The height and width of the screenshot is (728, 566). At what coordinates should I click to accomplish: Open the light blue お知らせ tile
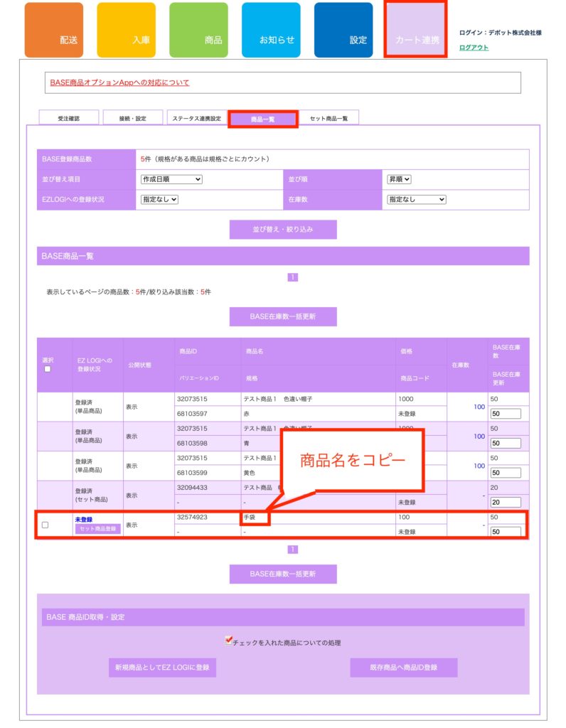pyautogui.click(x=271, y=31)
